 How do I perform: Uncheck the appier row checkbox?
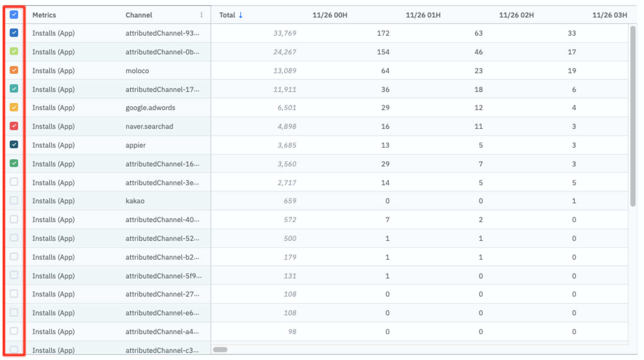(14, 145)
